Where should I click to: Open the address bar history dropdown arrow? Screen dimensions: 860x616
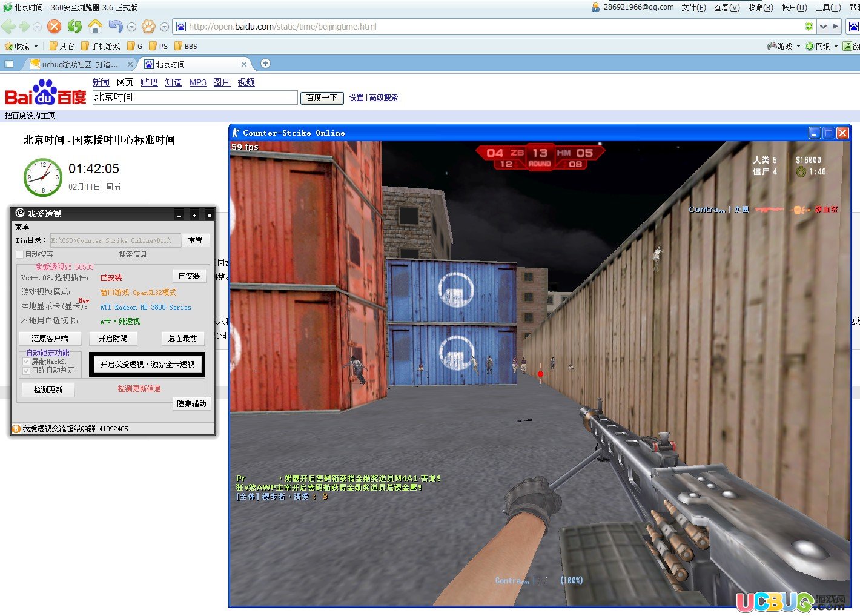[x=823, y=27]
